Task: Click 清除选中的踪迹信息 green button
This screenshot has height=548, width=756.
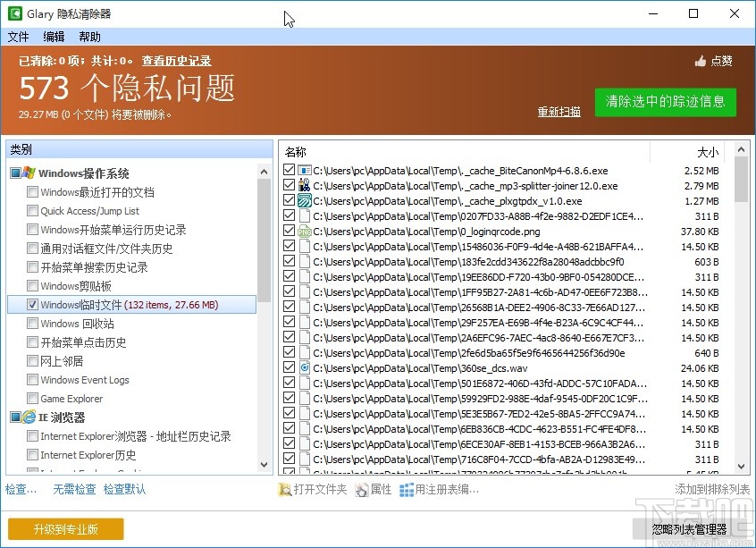Action: click(x=666, y=102)
